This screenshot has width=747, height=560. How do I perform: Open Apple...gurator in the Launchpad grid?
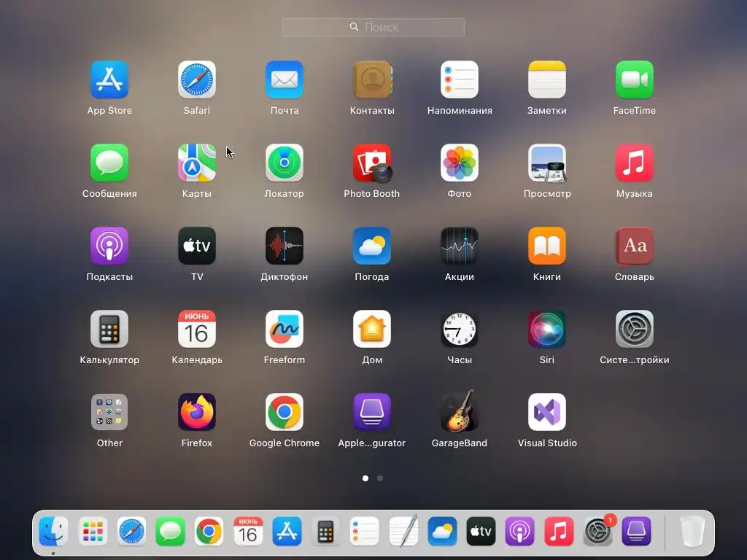(x=372, y=412)
